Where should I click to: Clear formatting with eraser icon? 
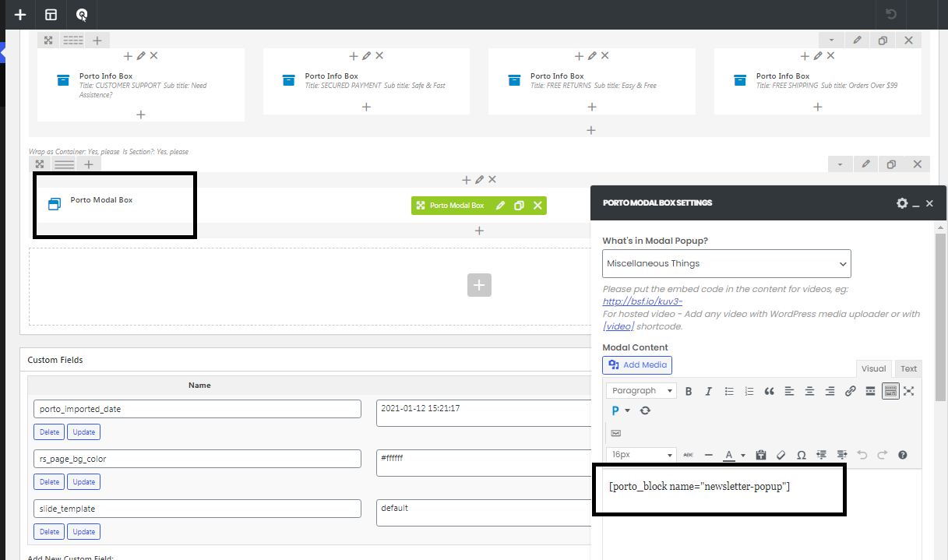coord(781,455)
